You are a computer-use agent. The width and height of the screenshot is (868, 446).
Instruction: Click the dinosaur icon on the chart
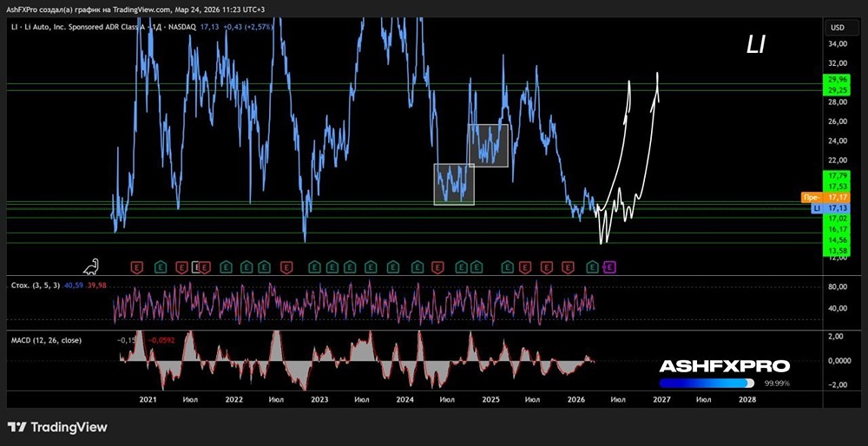click(x=95, y=266)
